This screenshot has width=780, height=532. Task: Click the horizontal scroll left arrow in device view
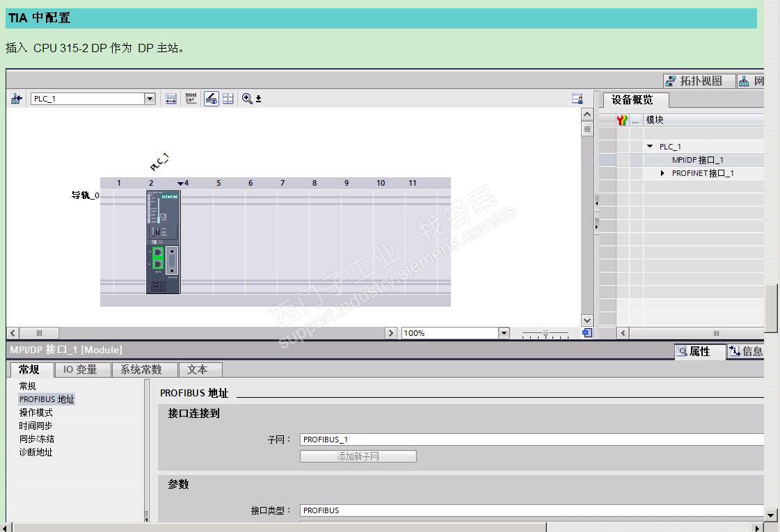[13, 333]
